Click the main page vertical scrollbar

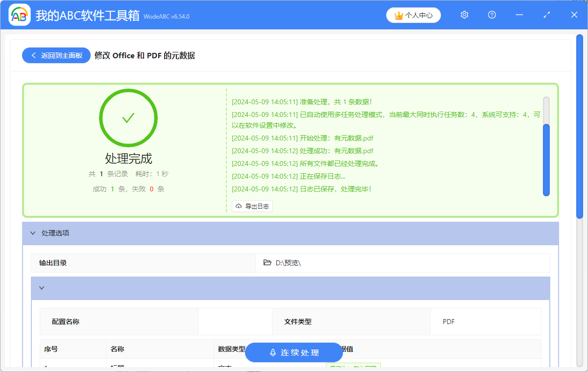[579, 127]
